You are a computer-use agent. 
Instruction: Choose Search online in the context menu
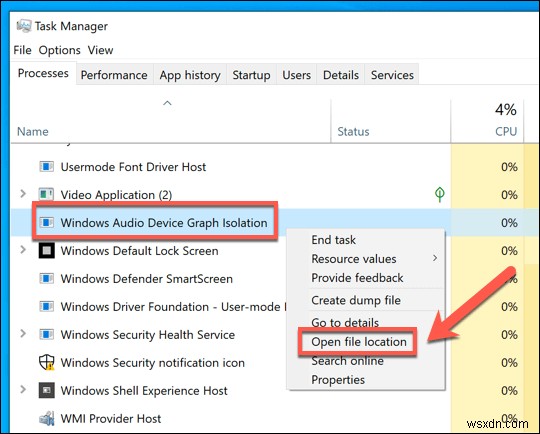point(366,361)
